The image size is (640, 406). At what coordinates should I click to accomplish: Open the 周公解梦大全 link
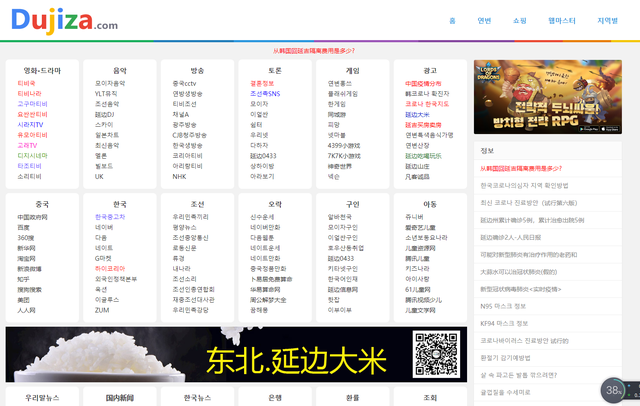[268, 300]
